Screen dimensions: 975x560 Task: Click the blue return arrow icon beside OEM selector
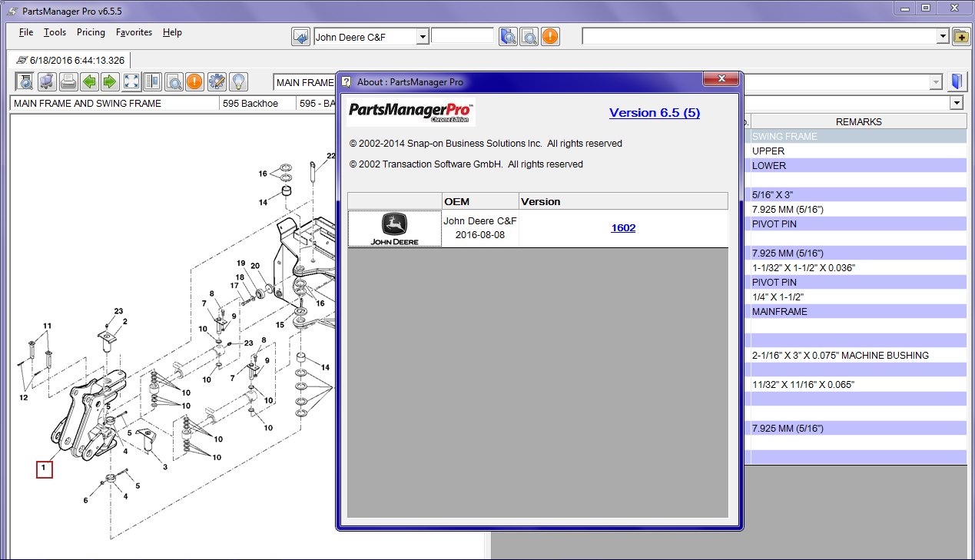(x=301, y=36)
